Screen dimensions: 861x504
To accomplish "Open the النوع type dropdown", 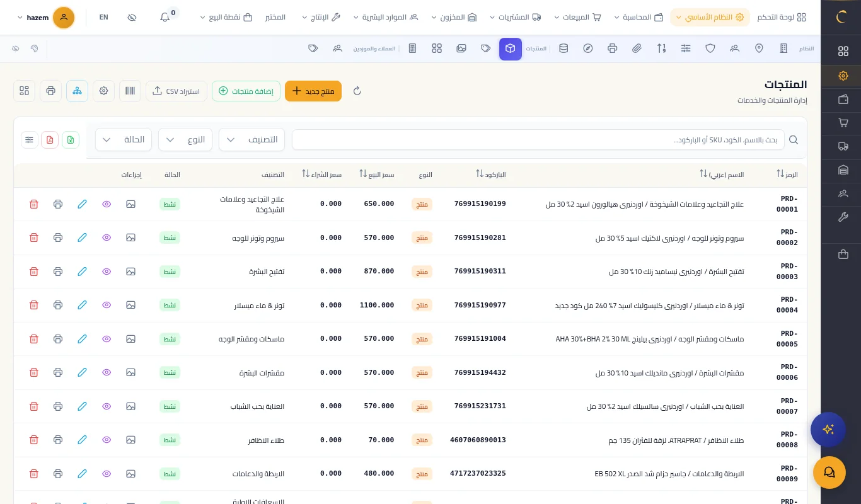I will (185, 139).
